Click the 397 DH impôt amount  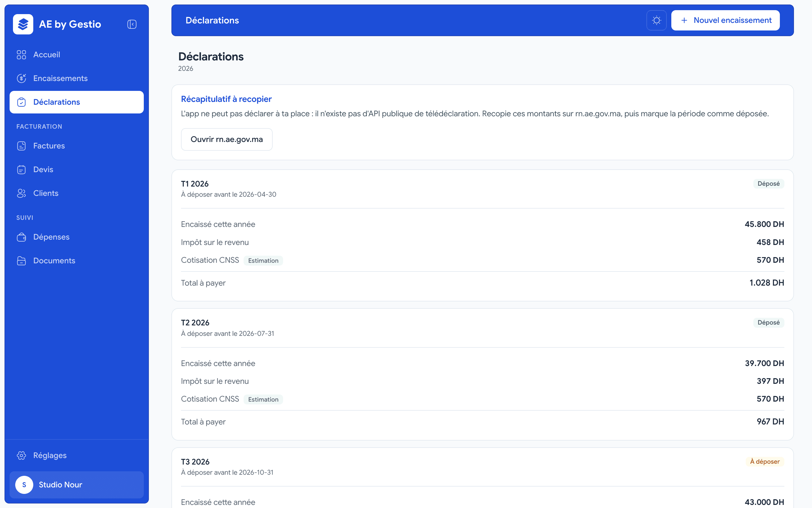point(770,381)
